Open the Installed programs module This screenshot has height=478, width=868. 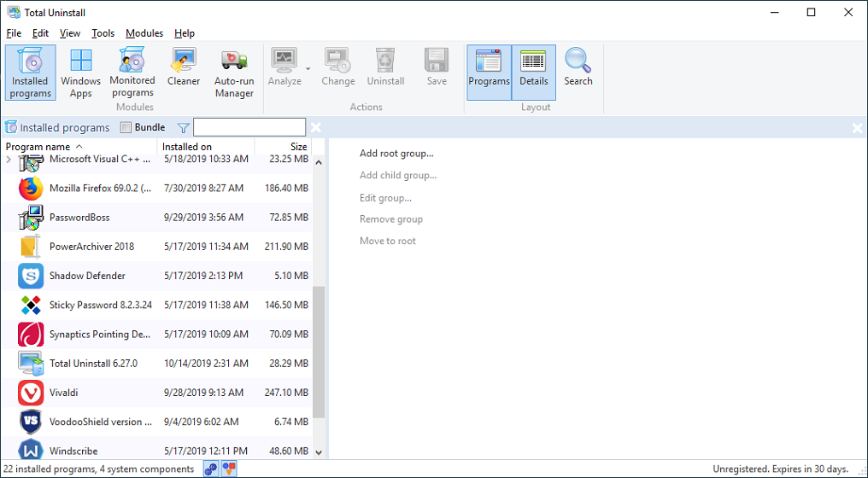tap(31, 73)
